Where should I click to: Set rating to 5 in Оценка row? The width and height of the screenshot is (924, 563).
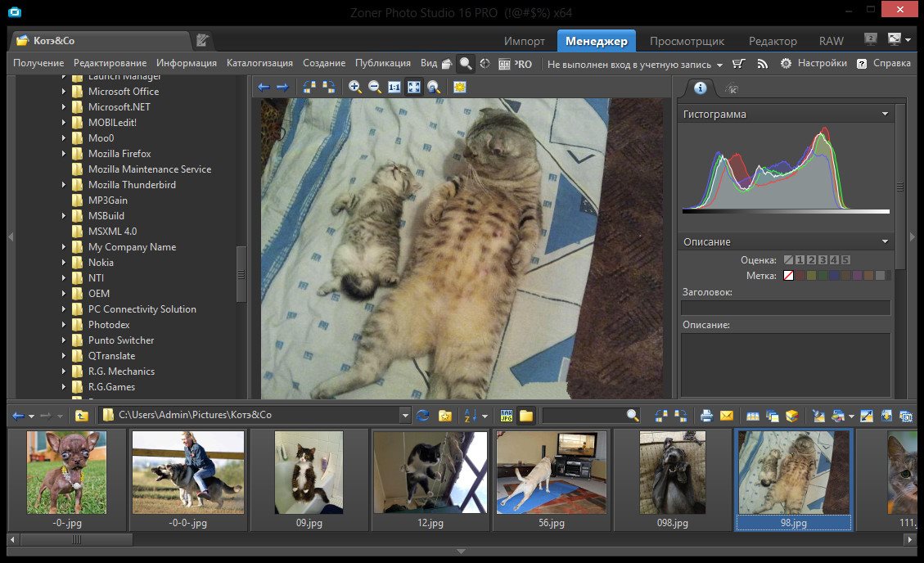pos(845,260)
